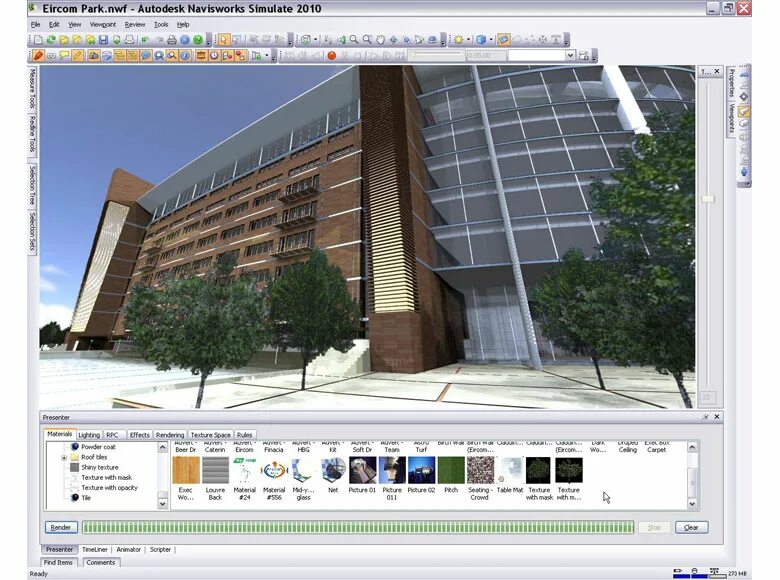The width and height of the screenshot is (780, 580).
Task: Select the Texture with opacity tree item
Action: pos(109,487)
